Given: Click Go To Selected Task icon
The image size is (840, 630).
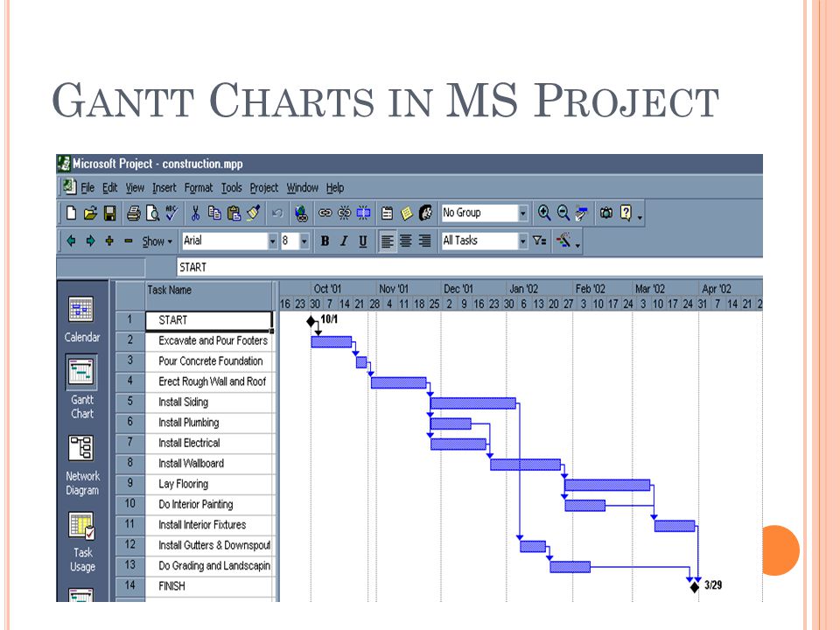Looking at the screenshot, I should coord(582,213).
